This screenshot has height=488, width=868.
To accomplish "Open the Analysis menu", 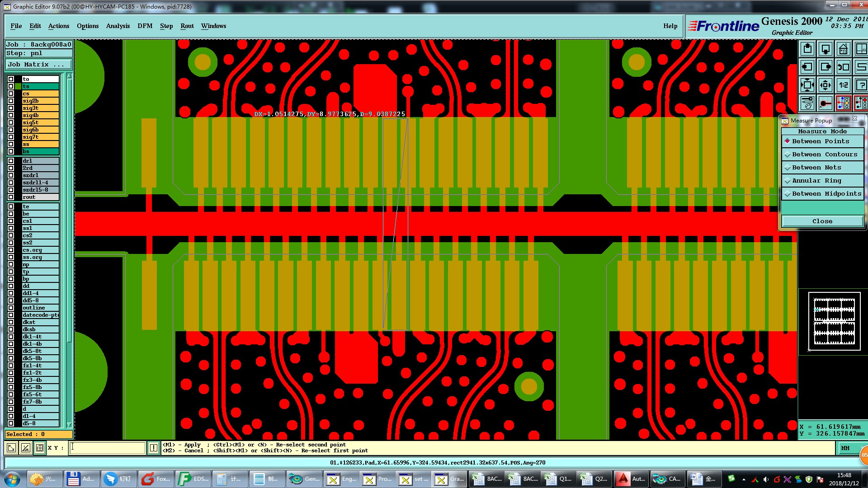I will pos(118,26).
